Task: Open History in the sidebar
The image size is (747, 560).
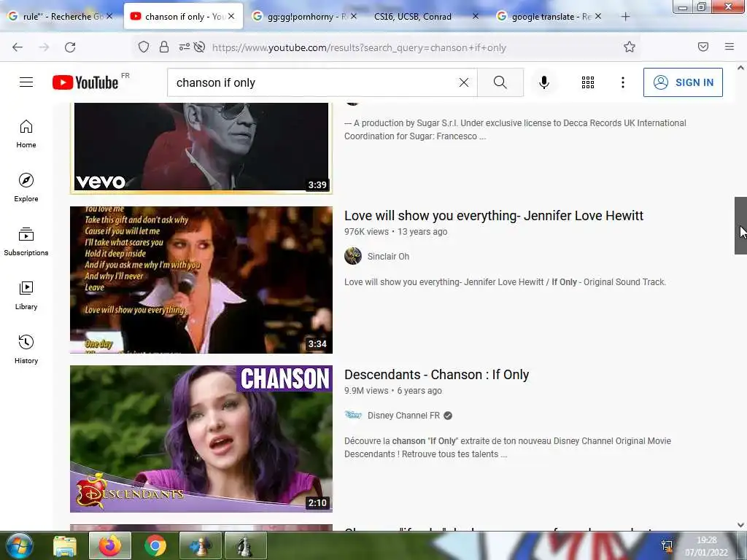Action: pos(26,349)
